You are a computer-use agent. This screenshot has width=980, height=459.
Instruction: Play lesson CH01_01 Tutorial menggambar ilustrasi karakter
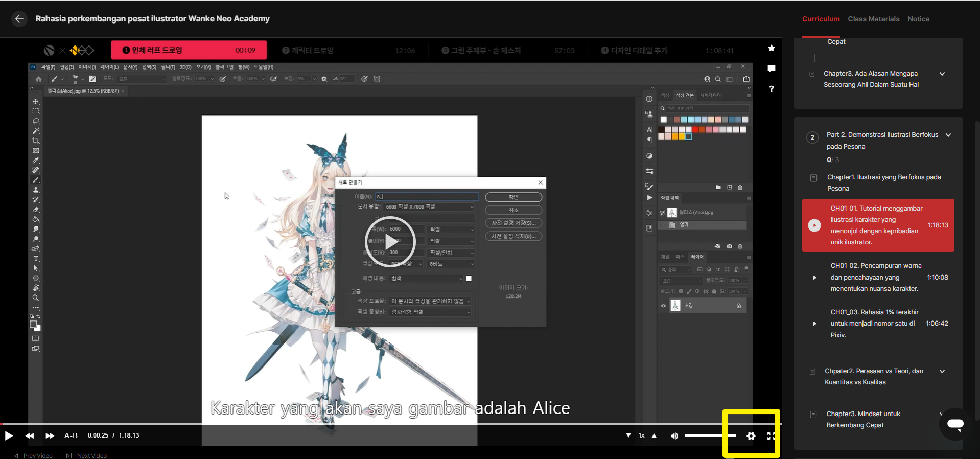(878, 225)
